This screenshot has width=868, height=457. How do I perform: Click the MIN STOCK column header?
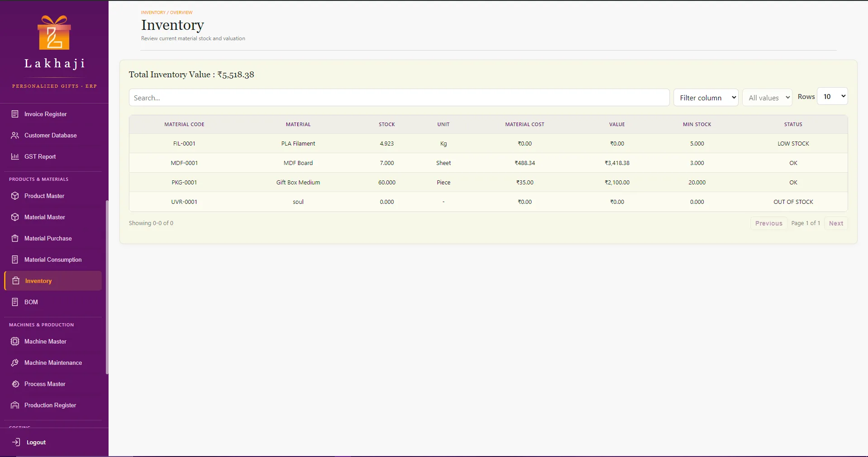(697, 124)
